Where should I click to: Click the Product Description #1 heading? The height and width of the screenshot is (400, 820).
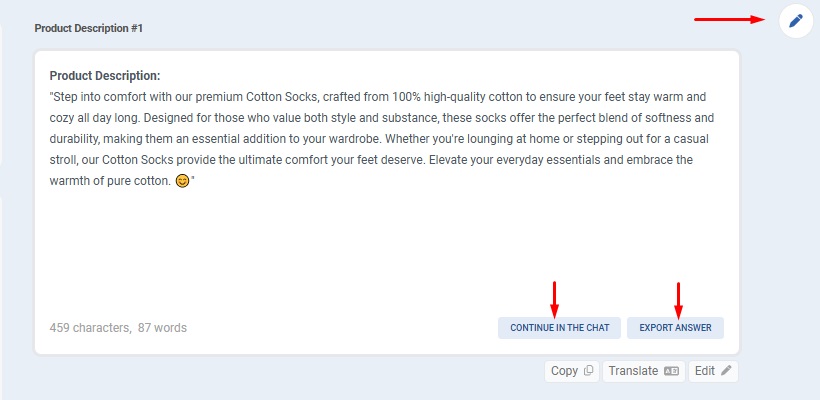coord(89,29)
